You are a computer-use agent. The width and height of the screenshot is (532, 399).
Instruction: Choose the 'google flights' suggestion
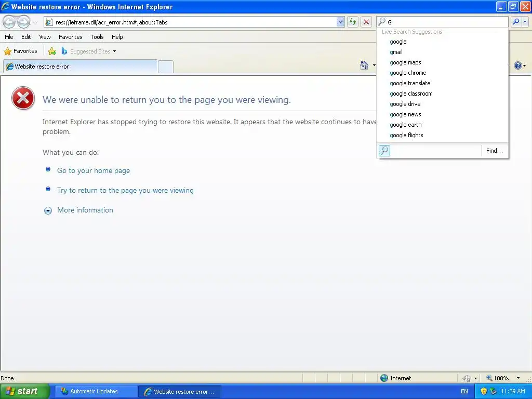pos(443,135)
